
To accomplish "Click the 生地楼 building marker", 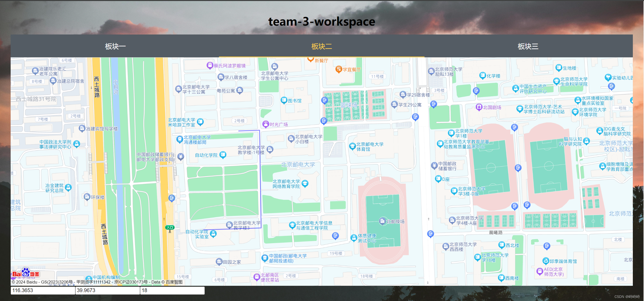I will (558, 68).
